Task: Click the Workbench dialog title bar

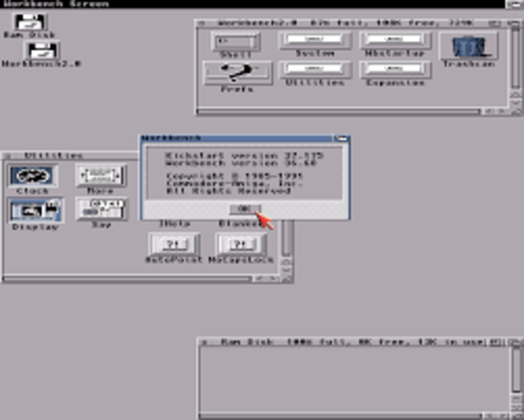Action: [236, 138]
